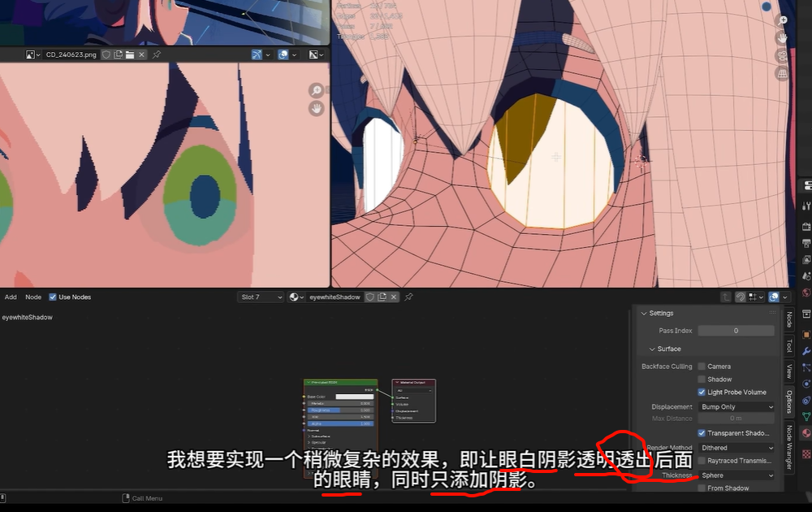Switch to View sidebar tab
Image resolution: width=812 pixels, height=512 pixels.
tap(789, 371)
